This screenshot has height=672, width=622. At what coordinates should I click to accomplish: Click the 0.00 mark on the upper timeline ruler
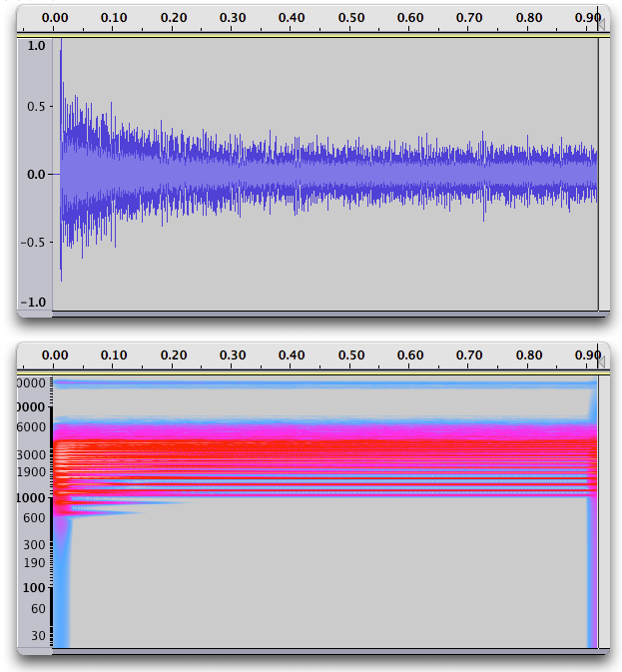point(57,18)
